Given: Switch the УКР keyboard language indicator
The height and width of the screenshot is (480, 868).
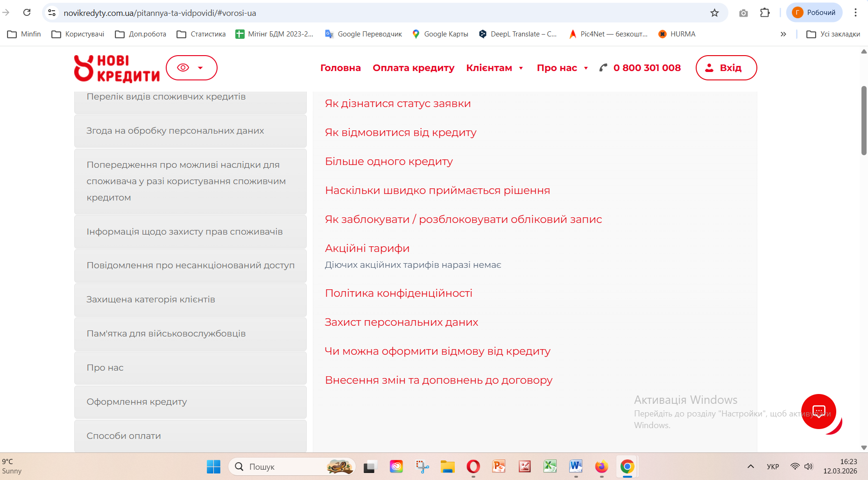Looking at the screenshot, I should [x=773, y=466].
